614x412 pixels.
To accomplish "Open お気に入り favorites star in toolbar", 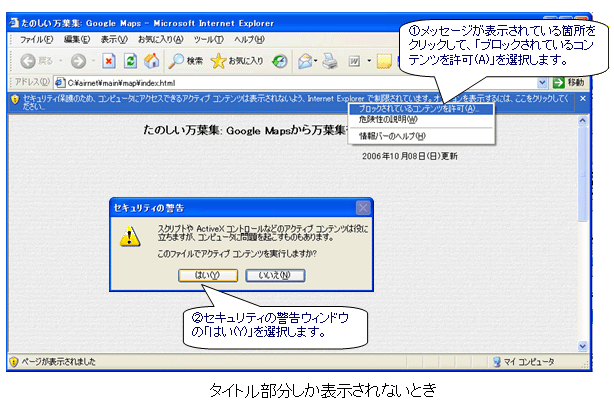I will point(237,61).
